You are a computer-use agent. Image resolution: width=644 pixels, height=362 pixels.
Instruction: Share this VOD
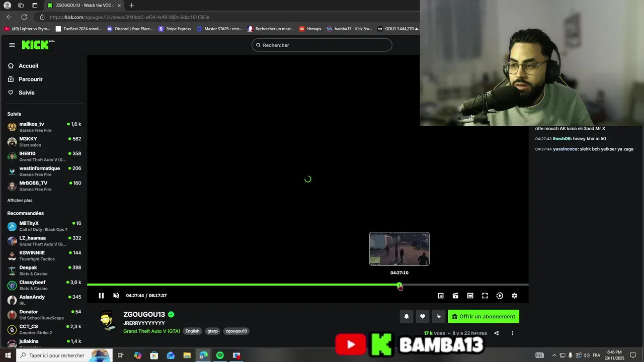coord(497,333)
